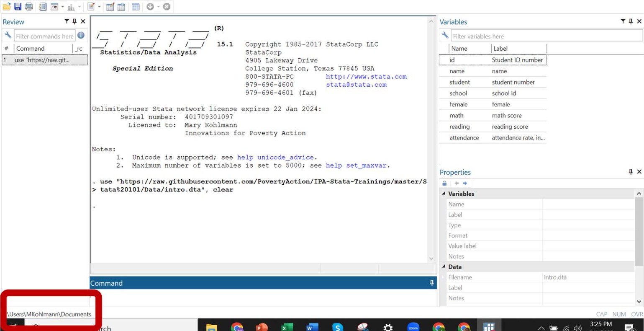Open Data Editor in edit mode
Viewport: 644px width, 331px height.
[x=110, y=7]
